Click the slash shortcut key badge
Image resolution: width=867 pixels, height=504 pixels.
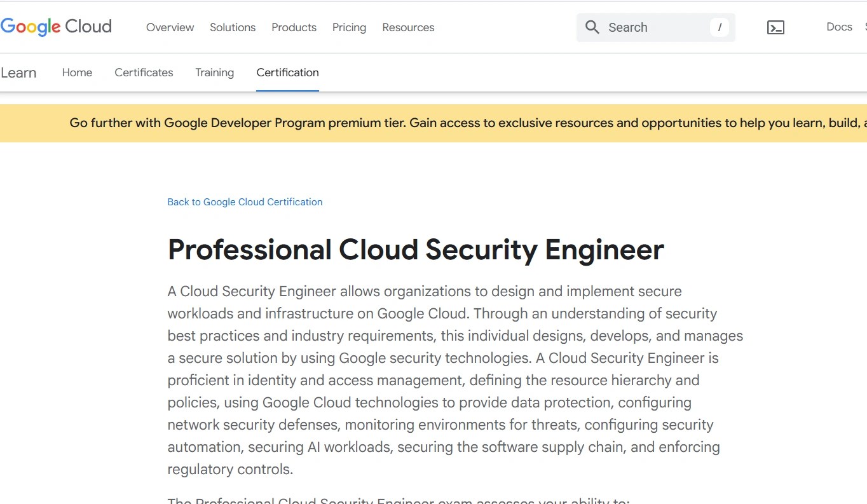click(720, 27)
